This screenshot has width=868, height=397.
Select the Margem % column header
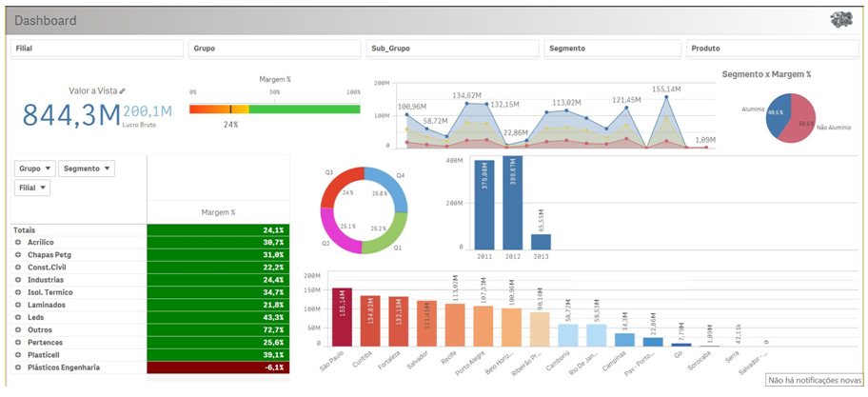[219, 212]
